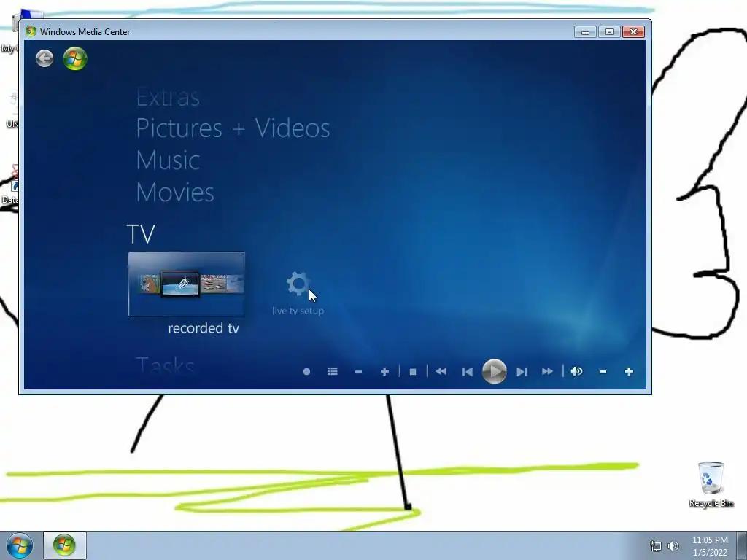
Task: Select the TV menu heading
Action: tap(141, 234)
